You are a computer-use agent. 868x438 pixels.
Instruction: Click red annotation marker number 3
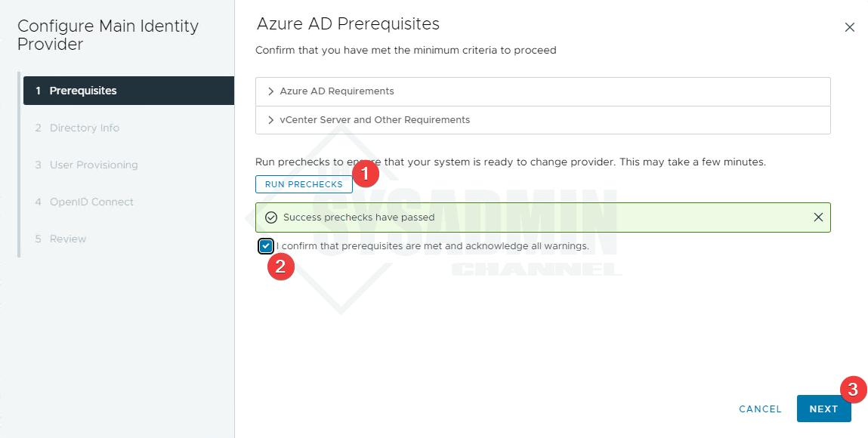[854, 389]
